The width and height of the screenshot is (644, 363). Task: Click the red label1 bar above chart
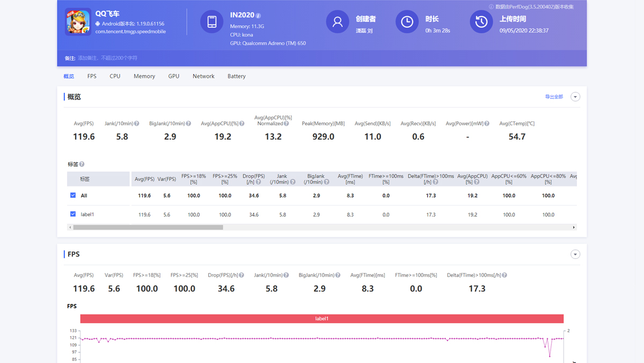[321, 318]
